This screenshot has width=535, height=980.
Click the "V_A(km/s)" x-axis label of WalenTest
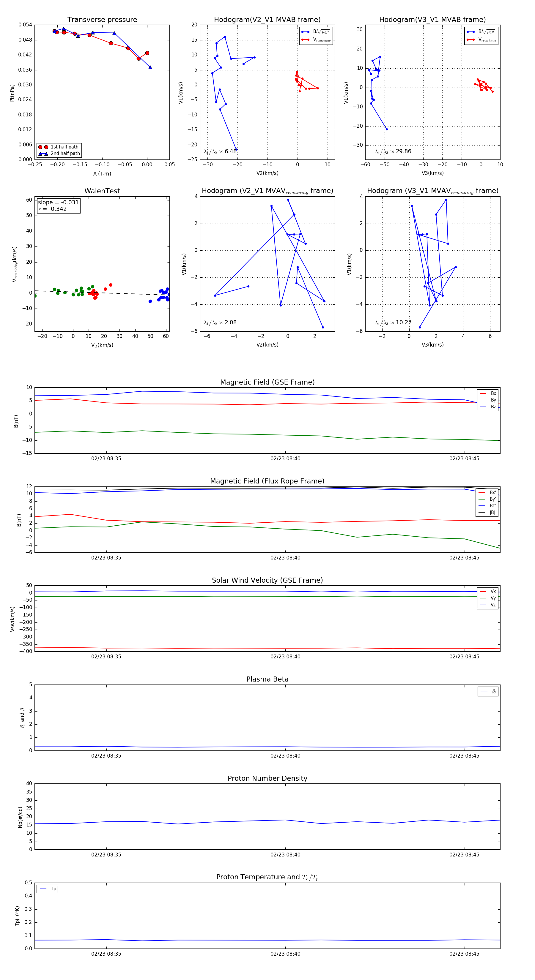pos(102,345)
